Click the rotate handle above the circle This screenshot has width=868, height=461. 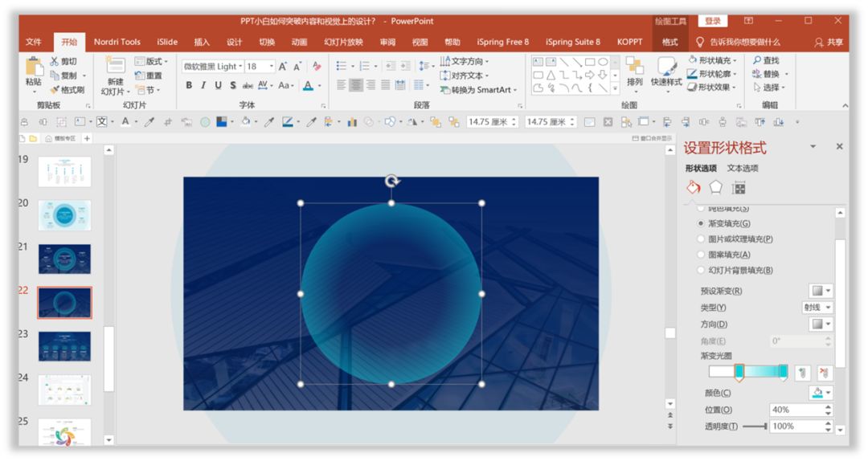391,181
